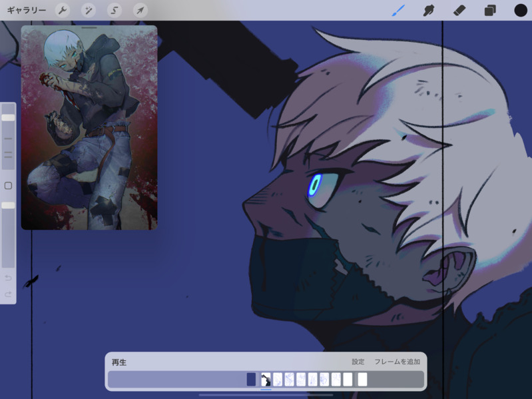Screen dimensions: 532x399
Task: Undo the last stroke with the sidebar arrow
Action: point(8,278)
